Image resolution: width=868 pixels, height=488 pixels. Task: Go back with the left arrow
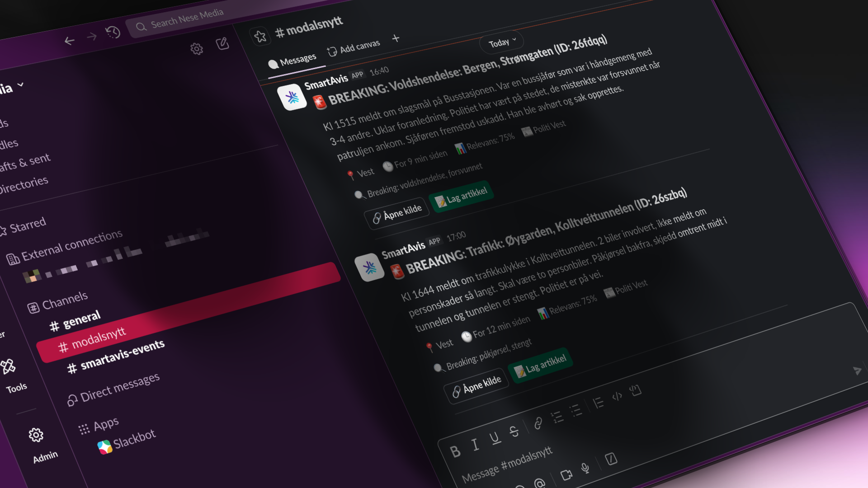coord(69,41)
